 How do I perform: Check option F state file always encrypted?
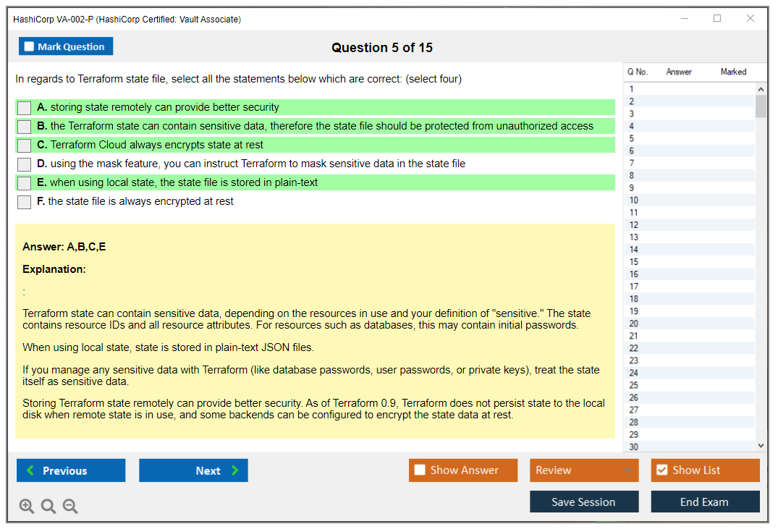pyautogui.click(x=25, y=202)
